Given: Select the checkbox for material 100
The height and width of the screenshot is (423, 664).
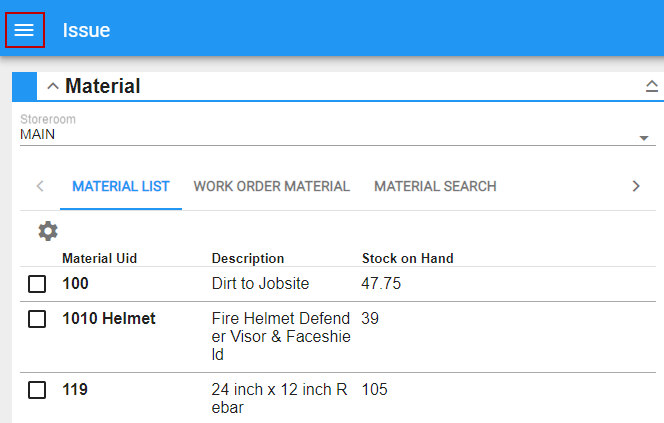Looking at the screenshot, I should tap(37, 284).
